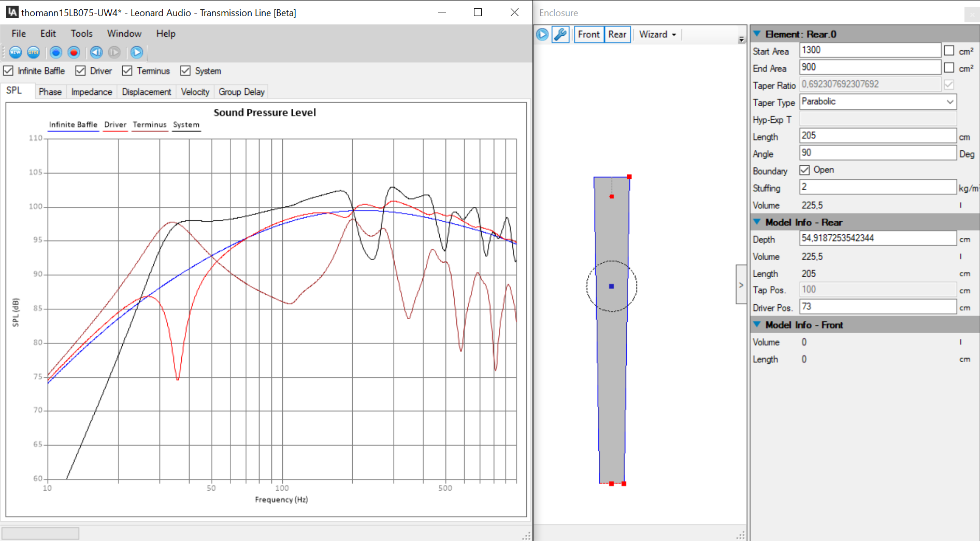Click the step-back arrow toolbar icon
Image resolution: width=980 pixels, height=541 pixels.
[x=96, y=52]
